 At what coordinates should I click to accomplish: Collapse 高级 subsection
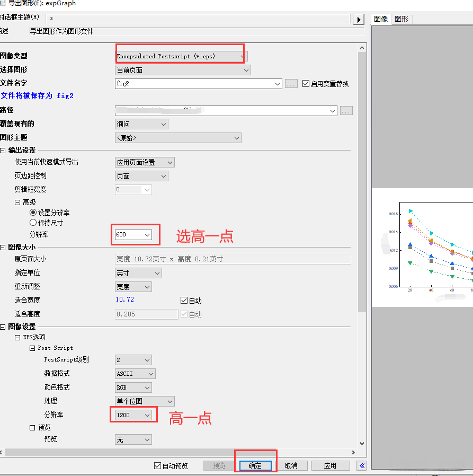click(17, 202)
